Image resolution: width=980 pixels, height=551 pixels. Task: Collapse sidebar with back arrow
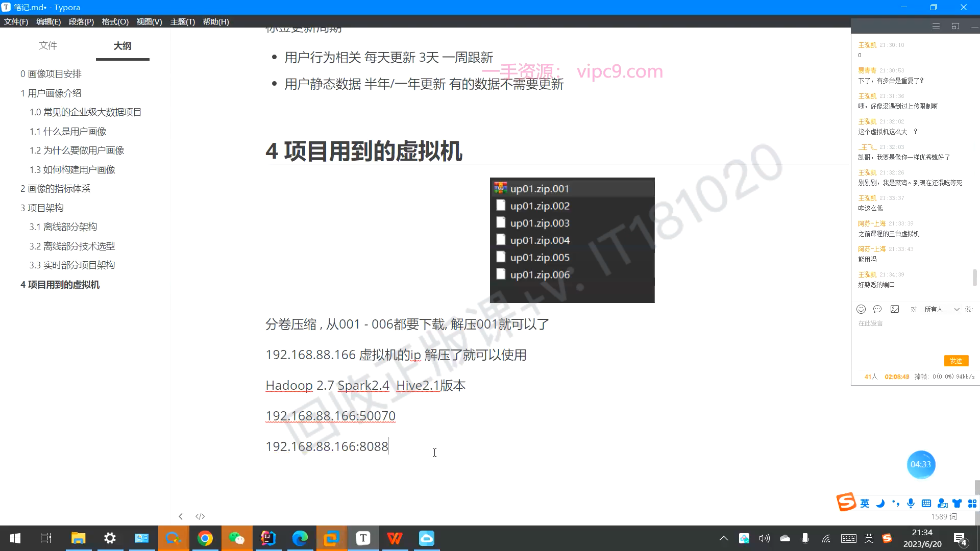coord(181,516)
